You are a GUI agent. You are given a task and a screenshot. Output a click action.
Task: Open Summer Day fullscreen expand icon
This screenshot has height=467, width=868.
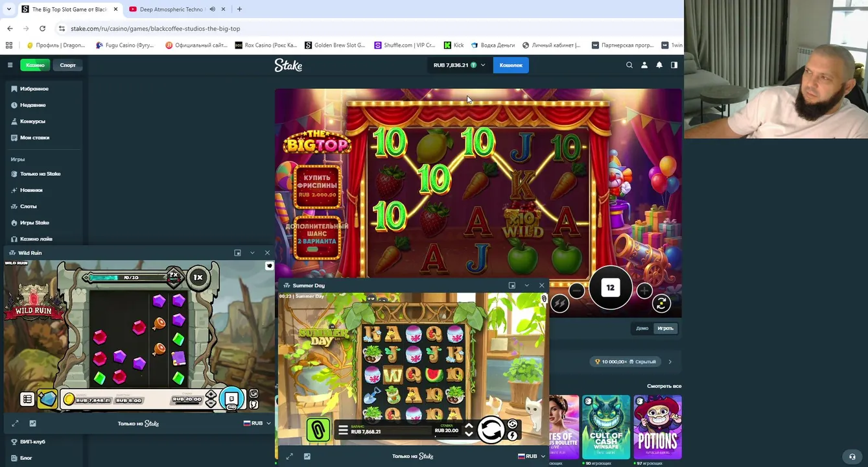(290, 457)
